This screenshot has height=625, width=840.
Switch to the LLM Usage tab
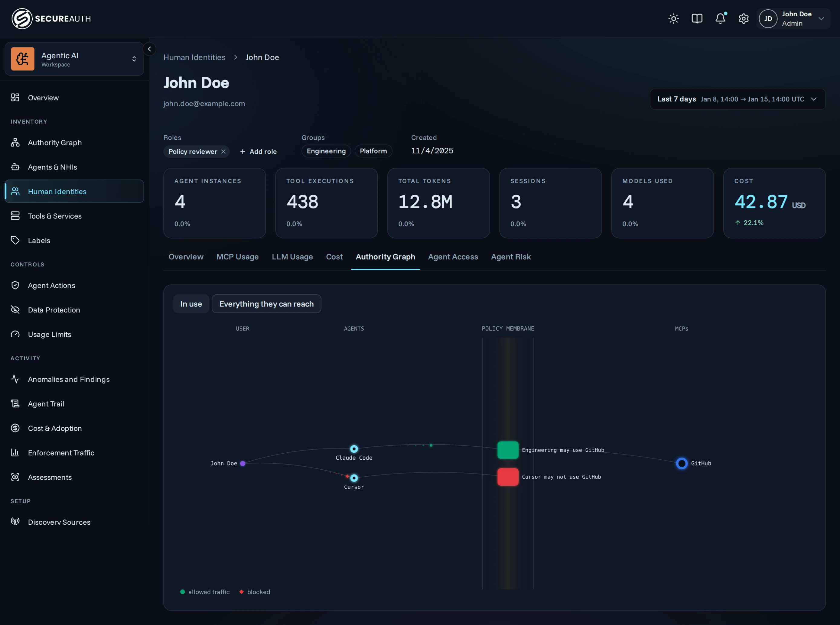[292, 257]
